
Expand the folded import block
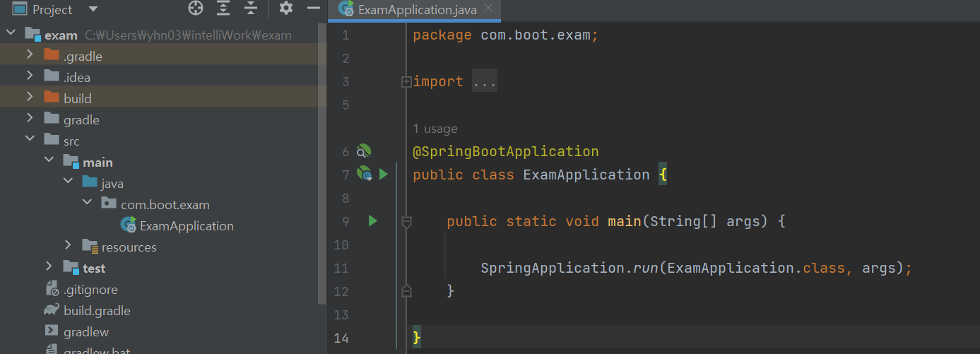(x=406, y=82)
